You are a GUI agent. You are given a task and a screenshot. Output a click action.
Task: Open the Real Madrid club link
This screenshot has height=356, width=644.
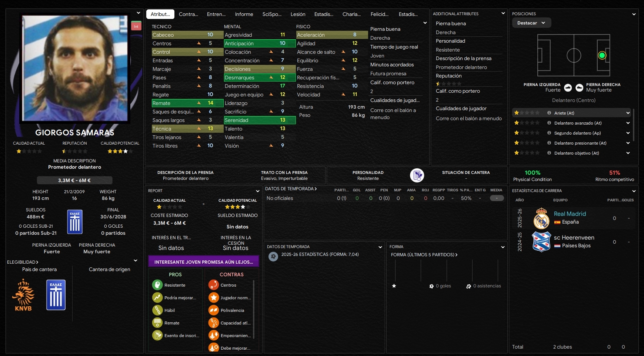(x=570, y=214)
